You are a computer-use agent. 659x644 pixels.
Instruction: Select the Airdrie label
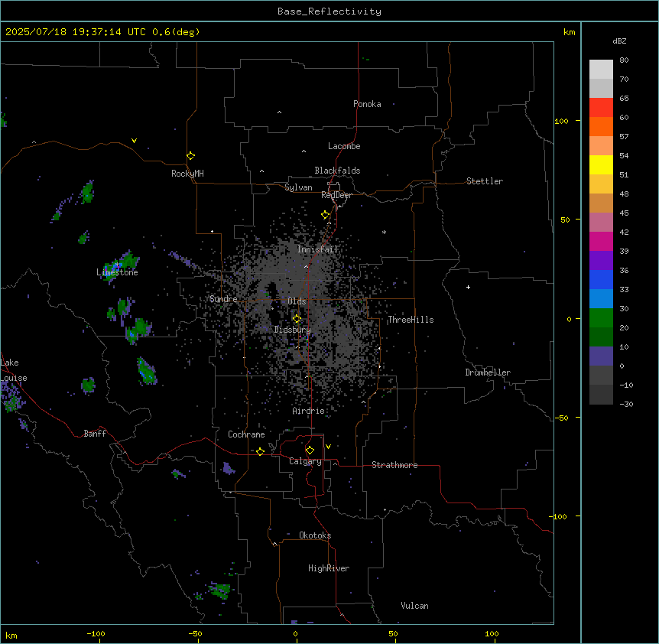tap(309, 411)
